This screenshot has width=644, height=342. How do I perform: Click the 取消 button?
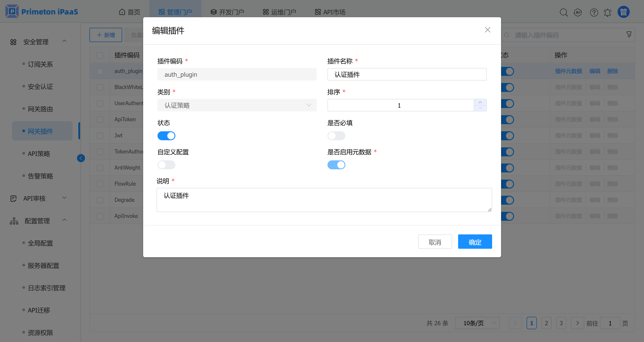434,242
